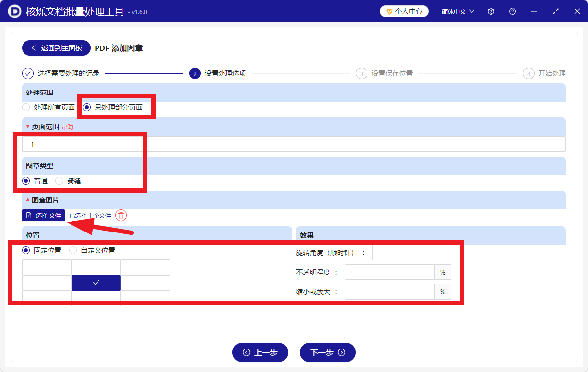This screenshot has width=588, height=372.
Task: Click the 下一步 button
Action: (327, 352)
